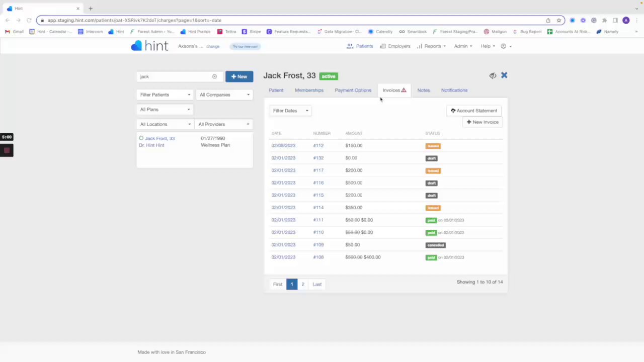Open Namely bookmark
This screenshot has width=644, height=362.
click(607, 32)
